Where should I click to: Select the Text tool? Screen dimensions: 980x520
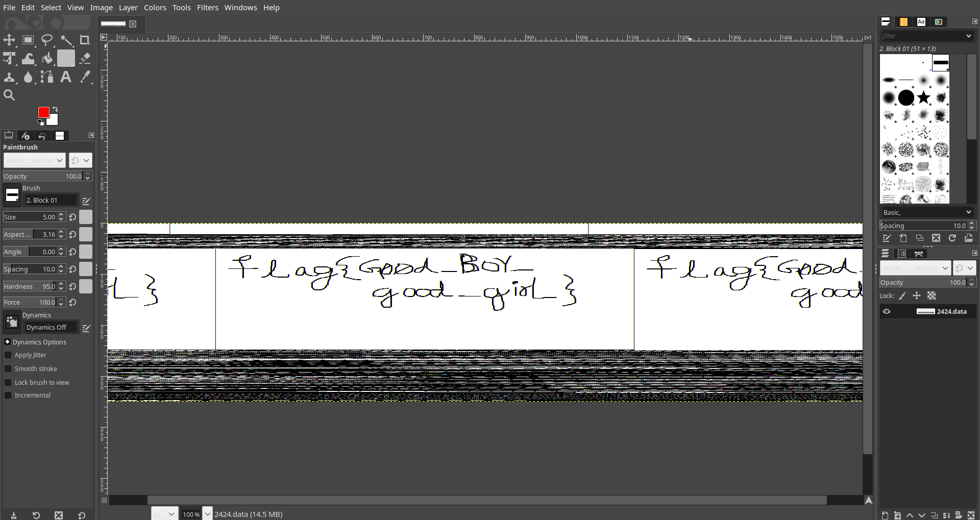pyautogui.click(x=66, y=77)
